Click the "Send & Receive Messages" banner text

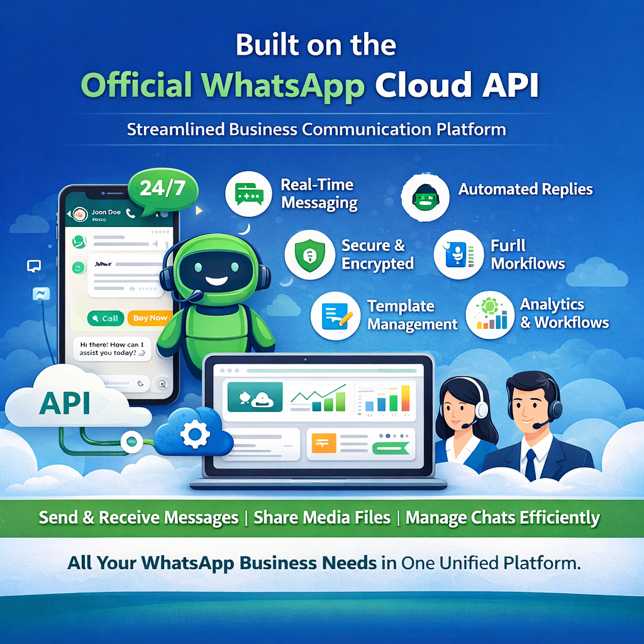pos(138,518)
